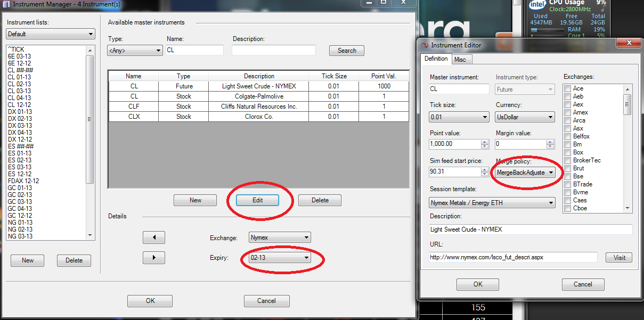Sort table by Tick Size column header
The image size is (644, 320).
(x=334, y=76)
